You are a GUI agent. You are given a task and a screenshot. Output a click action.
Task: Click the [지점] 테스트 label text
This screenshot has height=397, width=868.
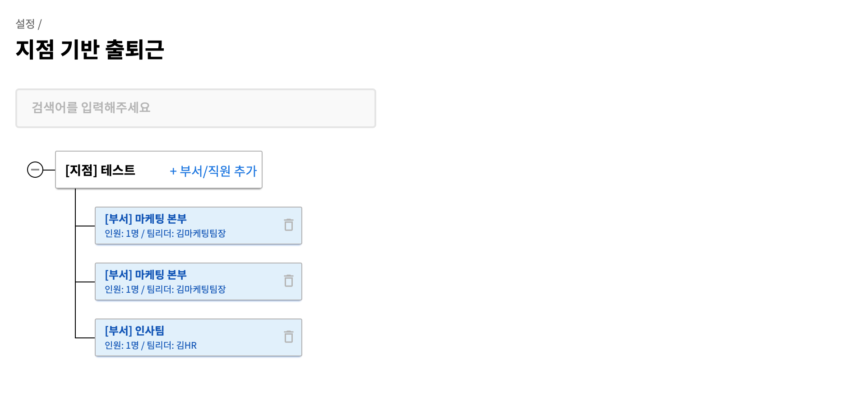100,170
